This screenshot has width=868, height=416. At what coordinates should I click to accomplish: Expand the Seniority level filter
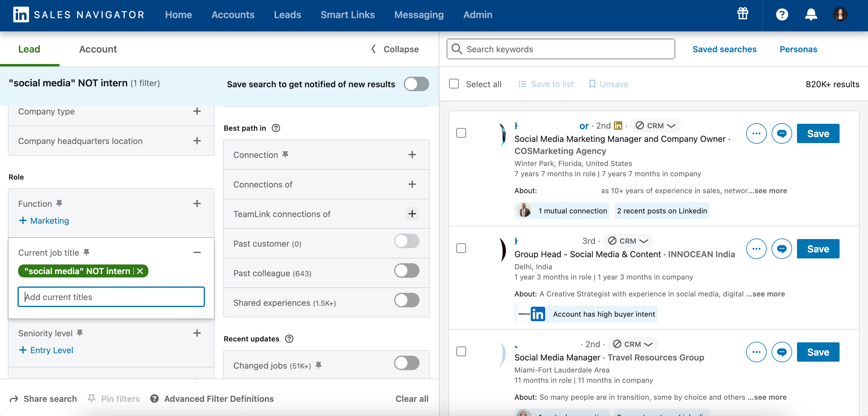pyautogui.click(x=197, y=333)
